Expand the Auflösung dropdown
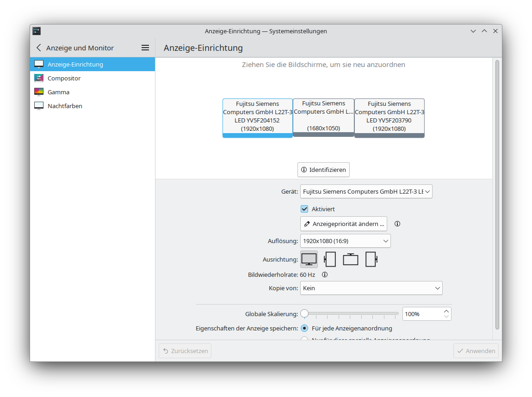 345,241
